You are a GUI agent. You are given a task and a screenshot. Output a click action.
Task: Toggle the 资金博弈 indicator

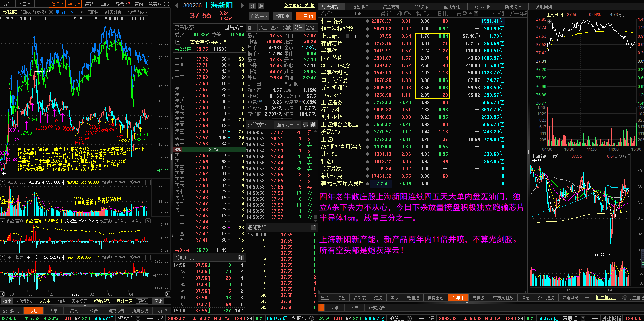(x=79, y=301)
